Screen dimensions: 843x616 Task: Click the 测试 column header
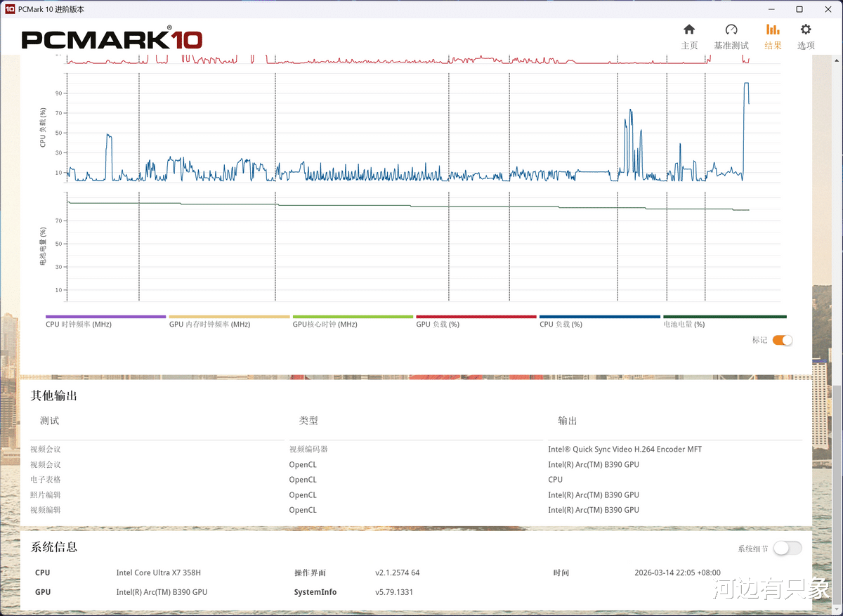49,421
